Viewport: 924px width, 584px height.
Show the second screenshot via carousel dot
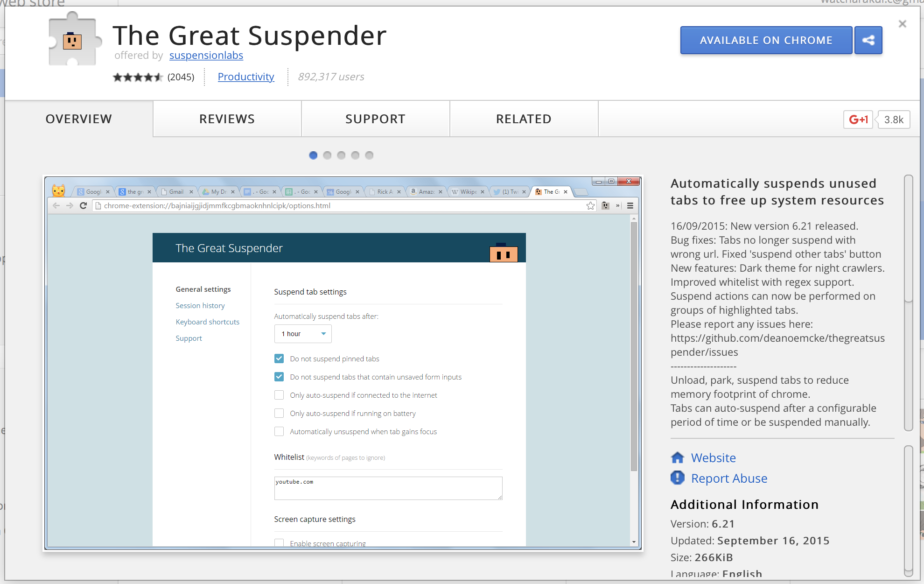[x=327, y=155]
